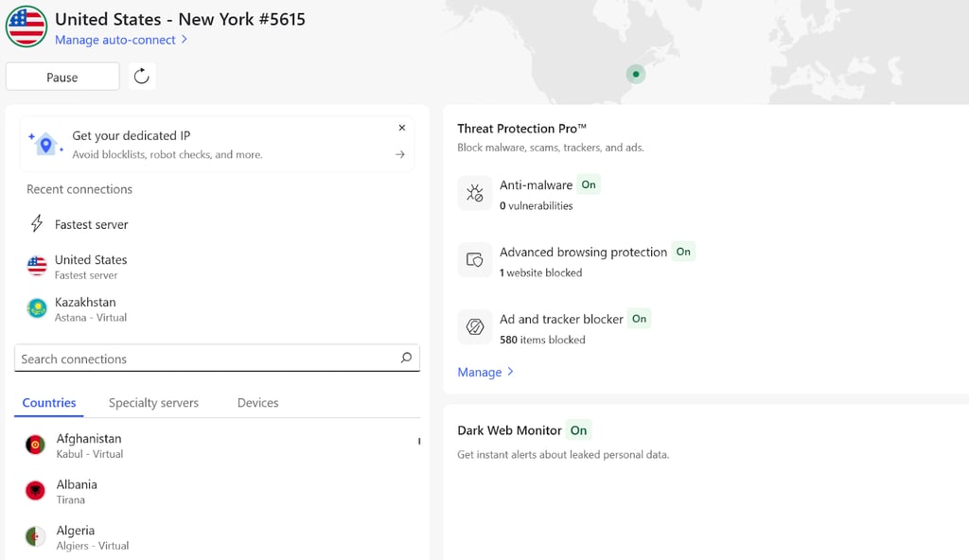Click the dedicated IP house icon
Viewport: 969px width, 560px height.
click(x=45, y=144)
